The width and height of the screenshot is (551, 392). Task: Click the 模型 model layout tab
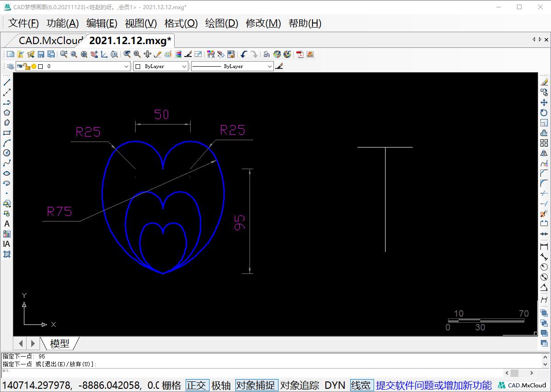(x=60, y=343)
